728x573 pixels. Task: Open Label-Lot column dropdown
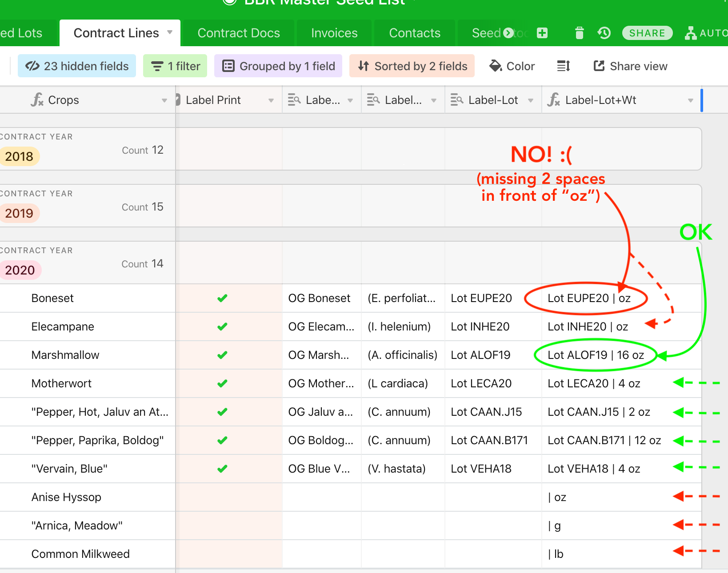[x=531, y=100]
